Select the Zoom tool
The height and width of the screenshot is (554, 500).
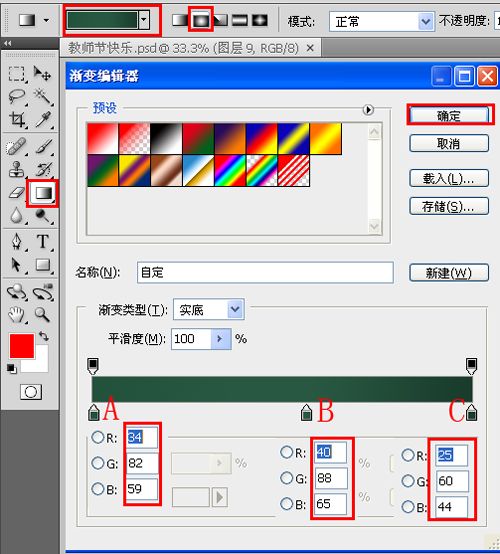pos(42,314)
